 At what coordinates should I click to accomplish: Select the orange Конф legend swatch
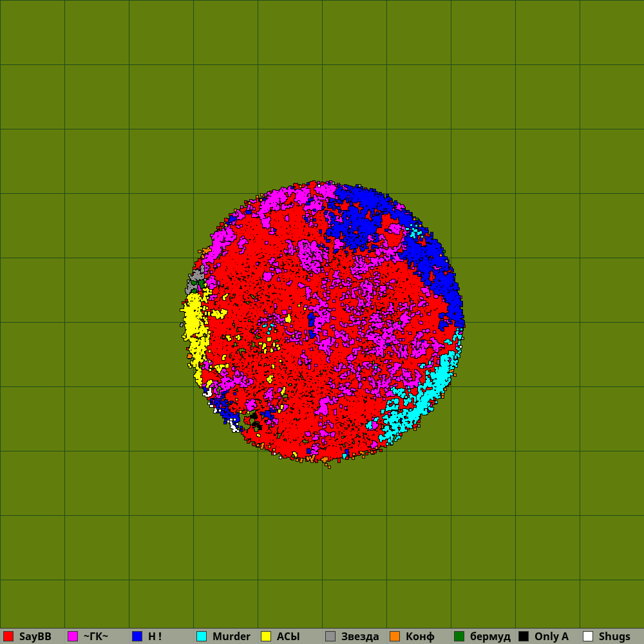395,636
